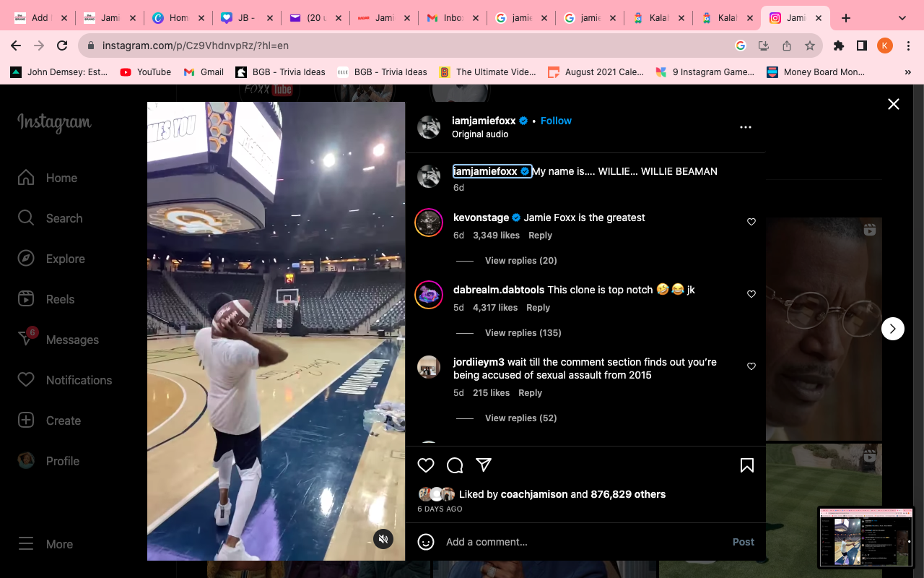Open Create in Instagram sidebar
The height and width of the screenshot is (578, 924).
(49, 420)
